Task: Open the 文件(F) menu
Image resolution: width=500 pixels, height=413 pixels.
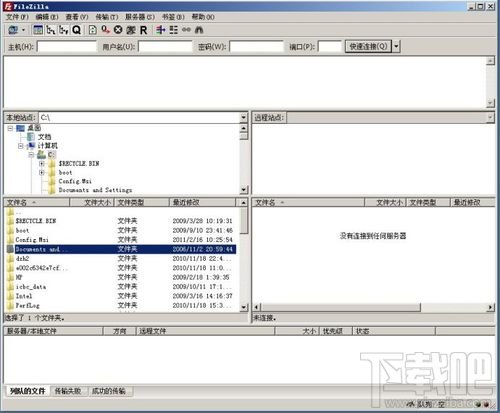Action: (x=17, y=17)
